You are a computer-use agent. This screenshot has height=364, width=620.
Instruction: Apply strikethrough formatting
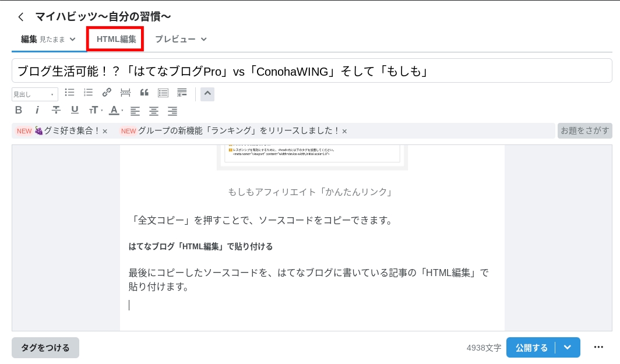55,110
